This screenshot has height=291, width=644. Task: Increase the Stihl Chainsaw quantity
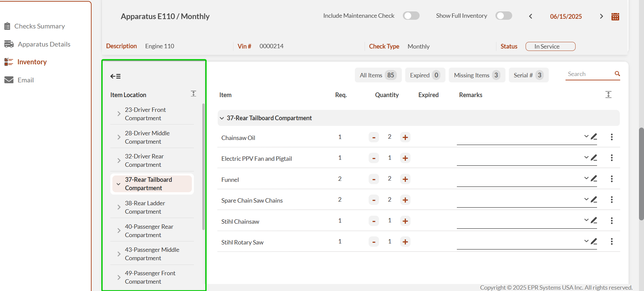coord(405,221)
